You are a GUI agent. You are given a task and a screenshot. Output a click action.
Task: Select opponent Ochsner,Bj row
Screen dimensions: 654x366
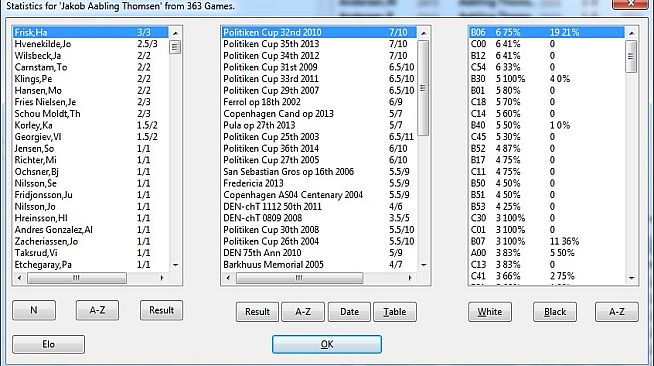[x=91, y=172]
